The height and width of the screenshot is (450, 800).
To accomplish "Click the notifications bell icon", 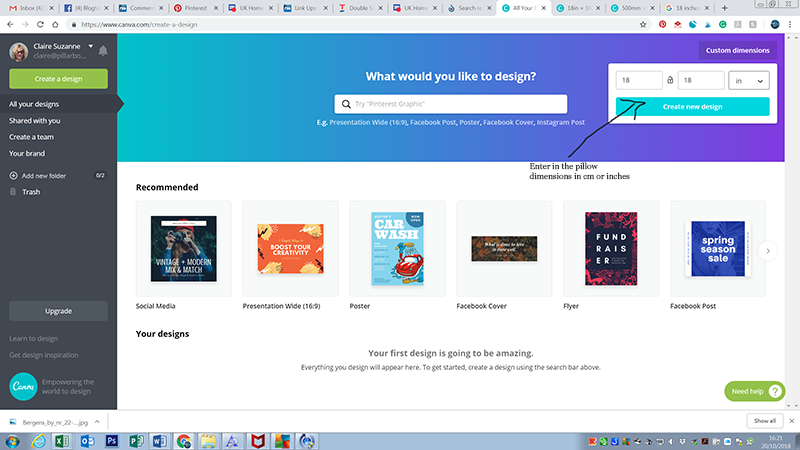I will tap(104, 50).
